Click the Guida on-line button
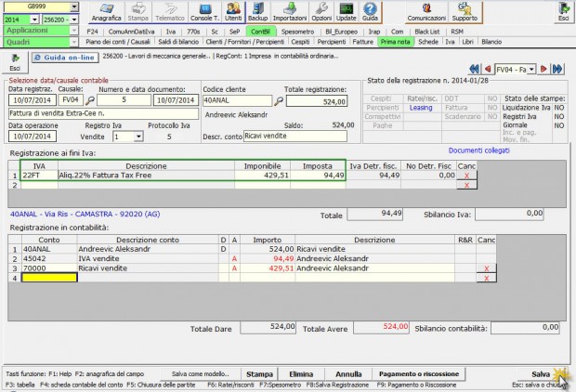Image resolution: width=576 pixels, height=392 pixels. [65, 58]
